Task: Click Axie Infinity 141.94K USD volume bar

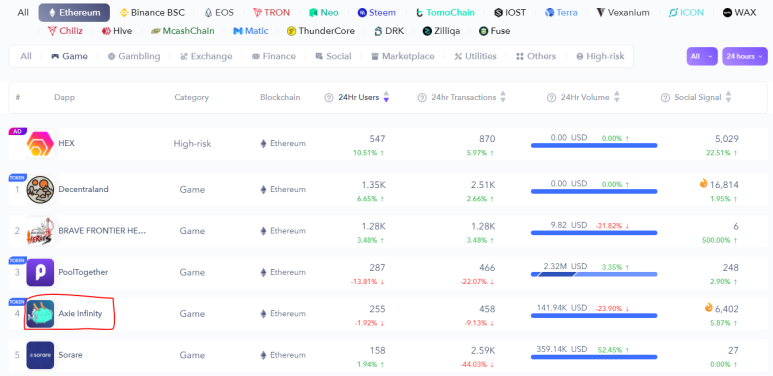Action: pos(594,315)
